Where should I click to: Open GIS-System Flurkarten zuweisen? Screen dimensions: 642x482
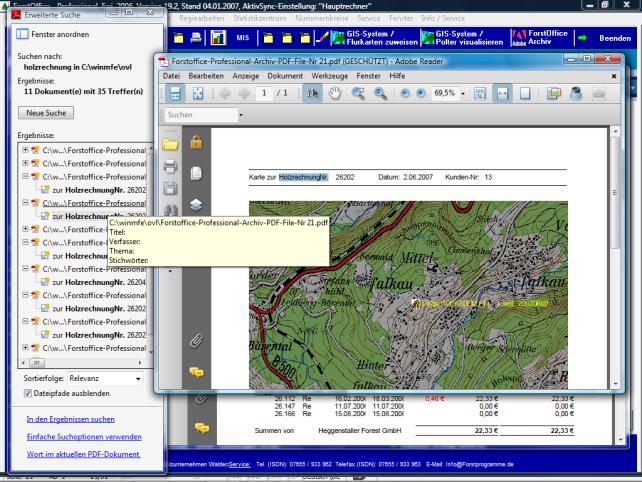click(375, 38)
